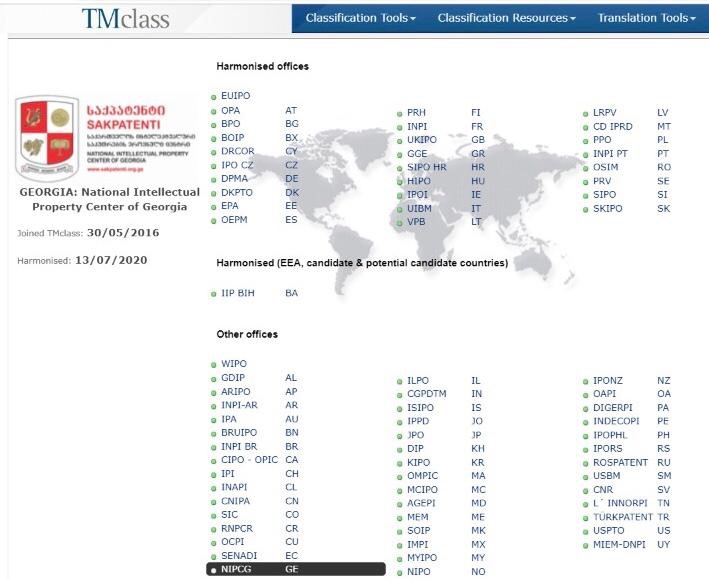Open the Classification Tools dropdown menu

(360, 18)
